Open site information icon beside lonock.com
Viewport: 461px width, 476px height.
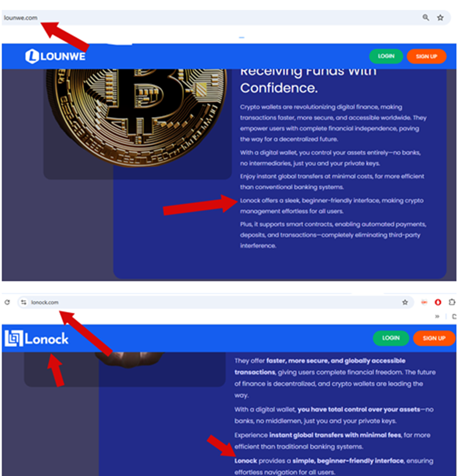[x=24, y=302]
